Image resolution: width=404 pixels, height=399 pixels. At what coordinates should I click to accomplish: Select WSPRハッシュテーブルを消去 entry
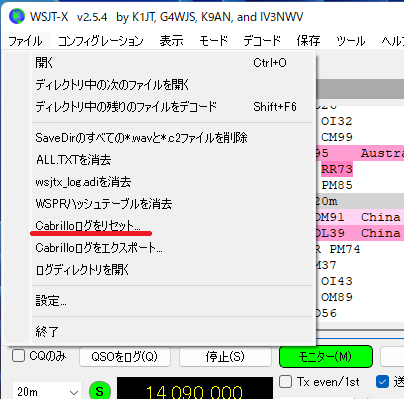[172, 204]
